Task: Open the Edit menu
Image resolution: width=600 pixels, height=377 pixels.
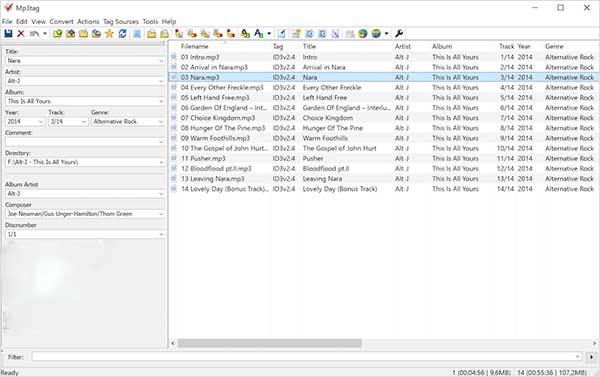Action: pyautogui.click(x=22, y=21)
